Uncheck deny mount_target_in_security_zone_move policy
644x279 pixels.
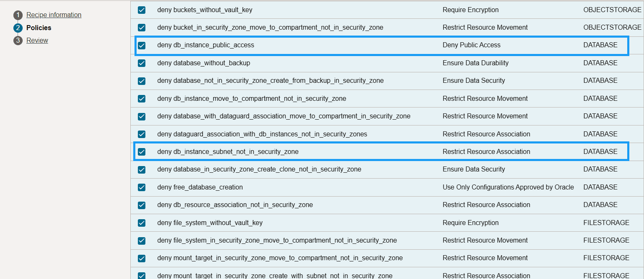[x=142, y=258]
